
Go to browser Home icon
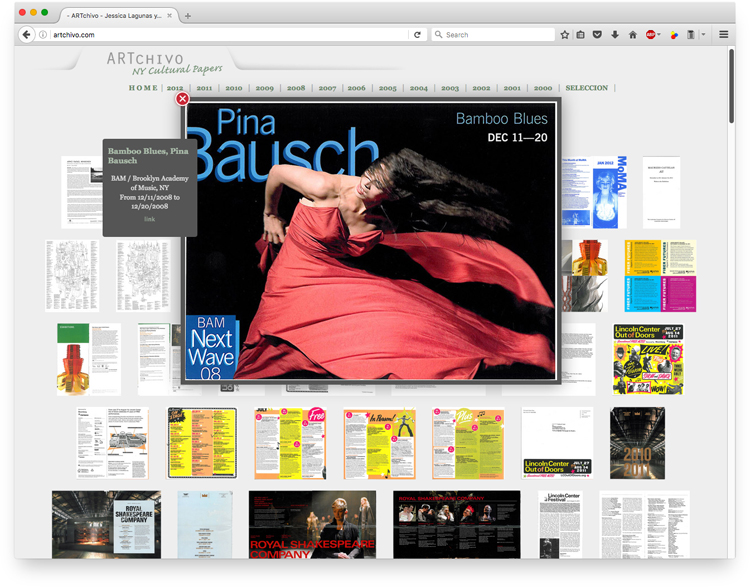[x=632, y=34]
